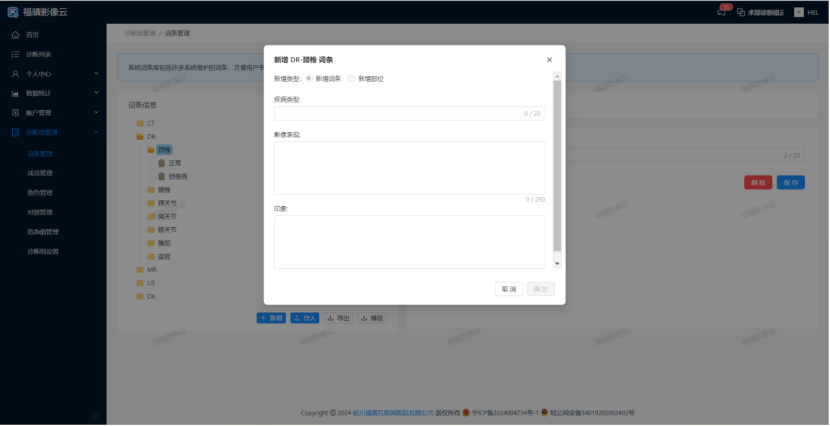Click the 账户管理 icon in sidebar
Viewport: 830px width, 426px height.
(15, 113)
